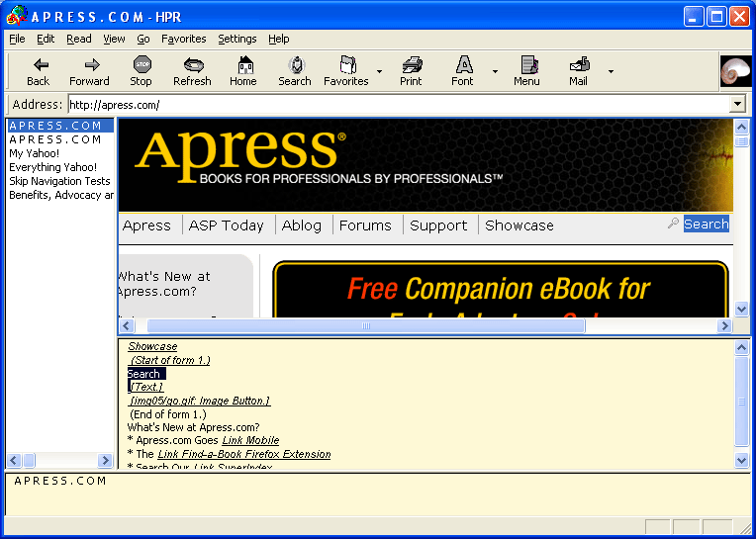This screenshot has height=539, width=756.
Task: Open the Settings menu
Action: coord(237,39)
